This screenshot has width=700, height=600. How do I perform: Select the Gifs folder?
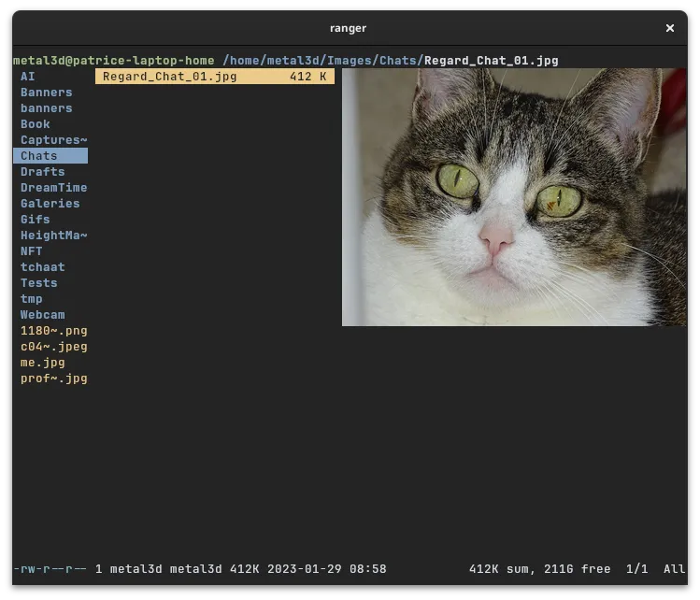point(36,220)
